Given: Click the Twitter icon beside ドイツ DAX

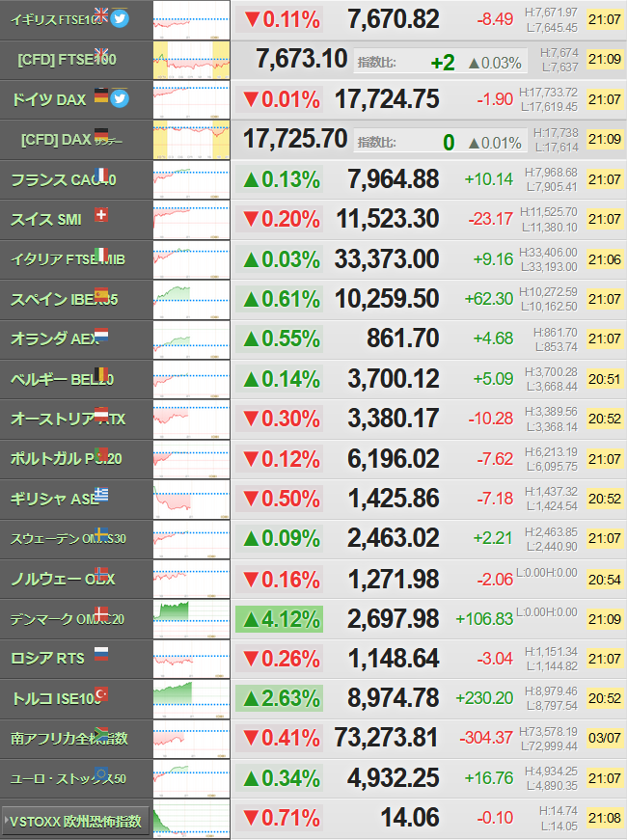Looking at the screenshot, I should [x=120, y=98].
